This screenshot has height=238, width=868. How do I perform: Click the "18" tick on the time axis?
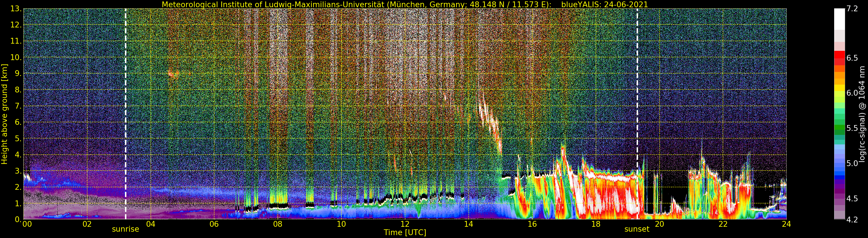point(596,224)
